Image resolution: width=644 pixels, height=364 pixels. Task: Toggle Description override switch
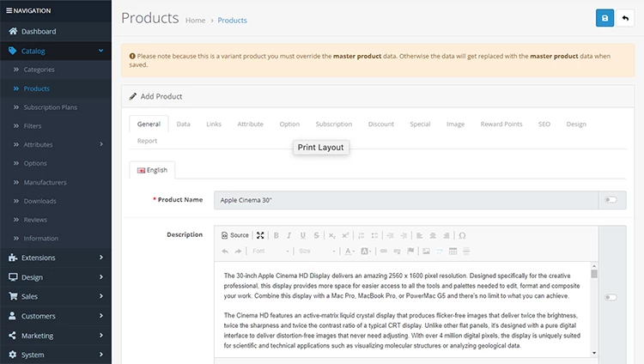pyautogui.click(x=611, y=297)
